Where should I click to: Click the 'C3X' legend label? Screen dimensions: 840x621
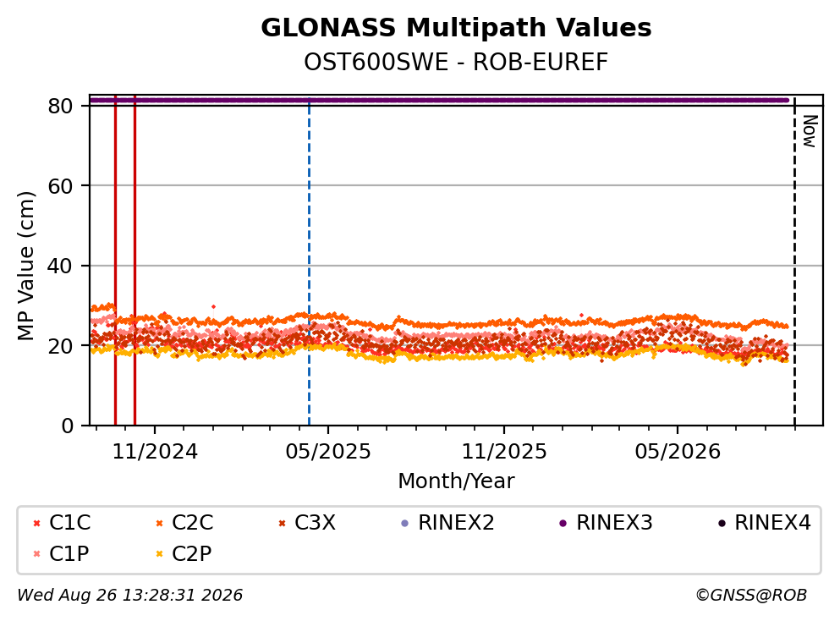(x=315, y=523)
